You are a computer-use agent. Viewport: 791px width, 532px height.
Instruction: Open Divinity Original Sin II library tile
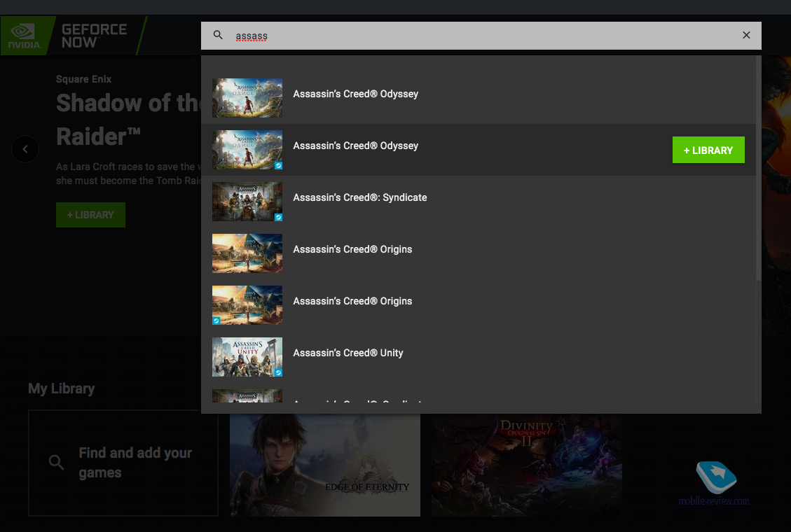click(x=527, y=465)
